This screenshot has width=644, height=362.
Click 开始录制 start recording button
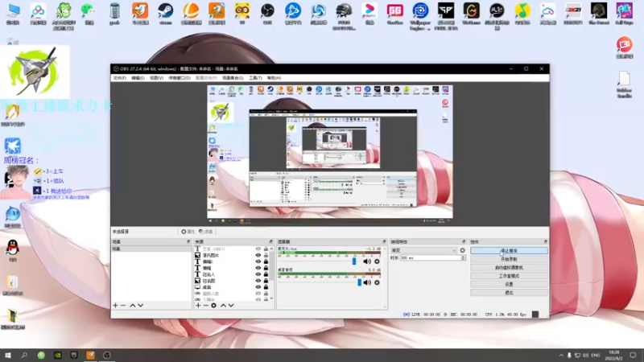tap(509, 259)
